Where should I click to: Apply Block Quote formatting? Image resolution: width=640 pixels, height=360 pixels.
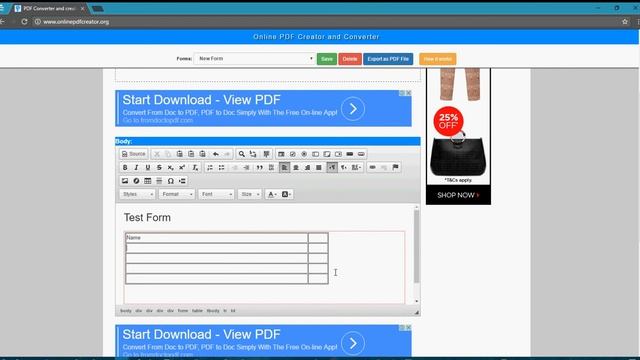pos(260,167)
